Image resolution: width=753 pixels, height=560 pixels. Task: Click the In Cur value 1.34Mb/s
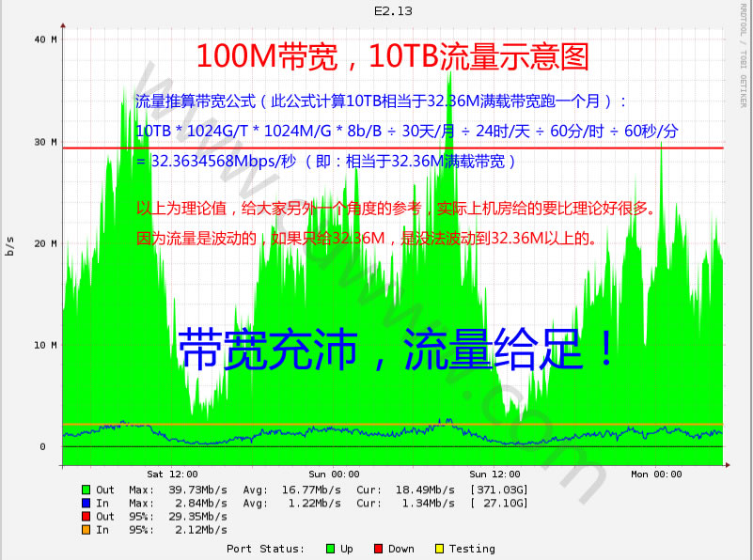tap(428, 504)
